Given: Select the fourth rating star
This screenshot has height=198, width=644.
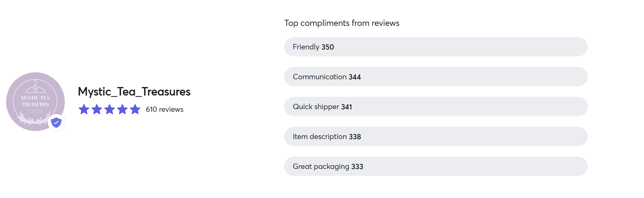Looking at the screenshot, I should pos(122,109).
